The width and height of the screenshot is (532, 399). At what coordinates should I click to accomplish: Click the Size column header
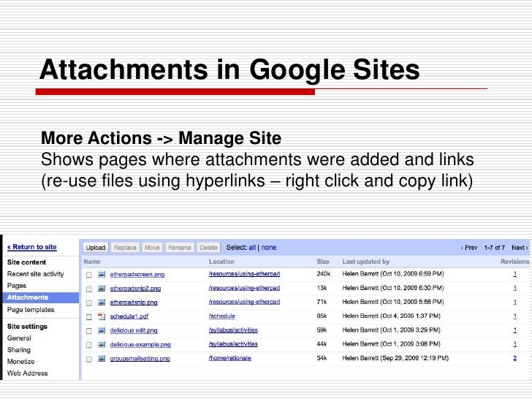click(323, 262)
